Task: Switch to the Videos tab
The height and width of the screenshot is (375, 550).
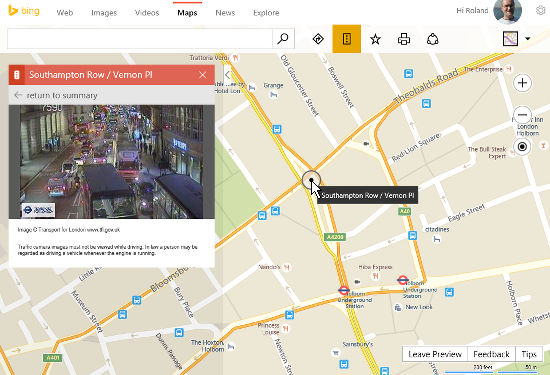Action: [x=147, y=13]
